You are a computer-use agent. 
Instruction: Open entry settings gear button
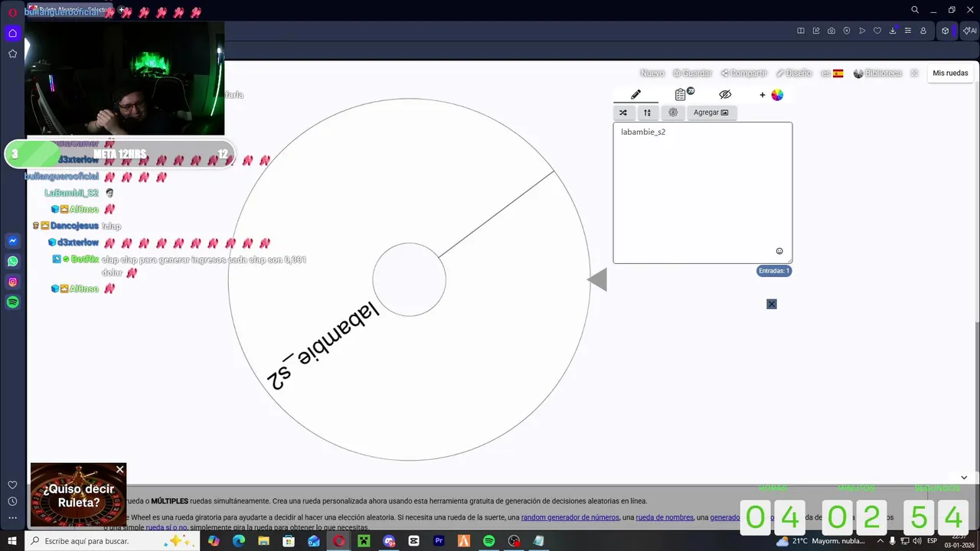tap(673, 112)
